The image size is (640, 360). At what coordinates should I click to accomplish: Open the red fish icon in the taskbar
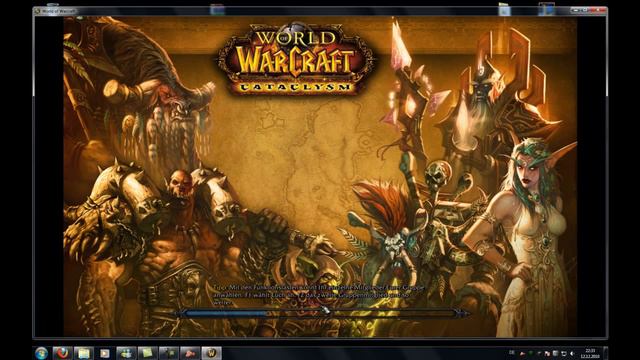click(x=190, y=353)
